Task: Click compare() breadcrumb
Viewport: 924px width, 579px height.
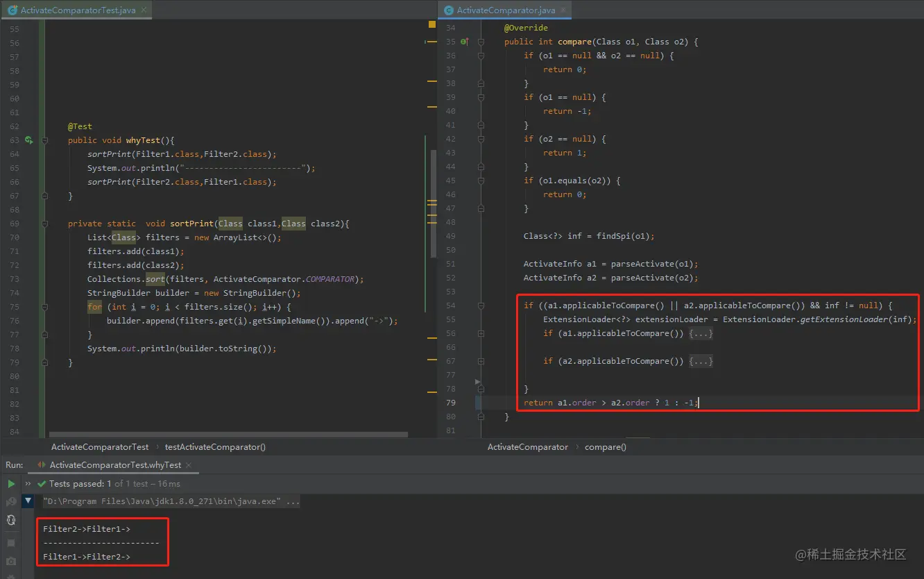Action: (606, 447)
